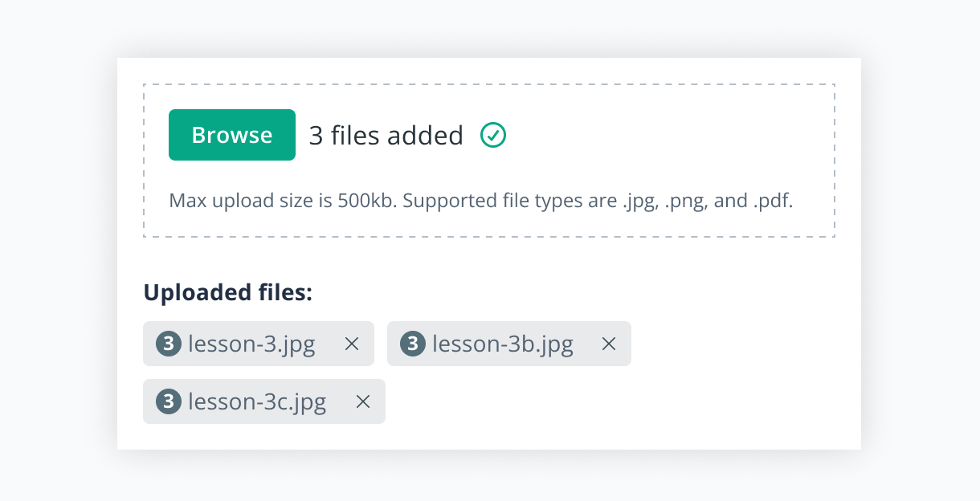Viewport: 980px width, 501px height.
Task: Click the circular badge on lesson-3c.jpg chip
Action: [168, 401]
